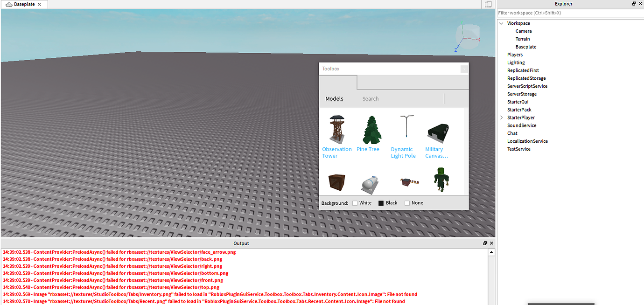Select Camera in the Explorer tree

pos(524,31)
